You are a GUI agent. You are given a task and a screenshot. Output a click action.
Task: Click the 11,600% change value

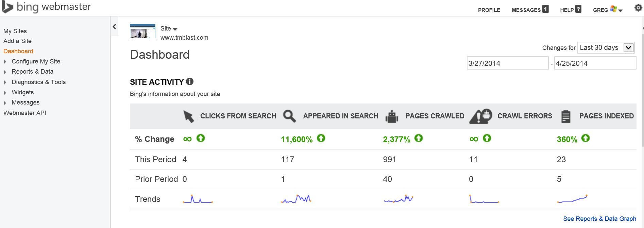296,139
